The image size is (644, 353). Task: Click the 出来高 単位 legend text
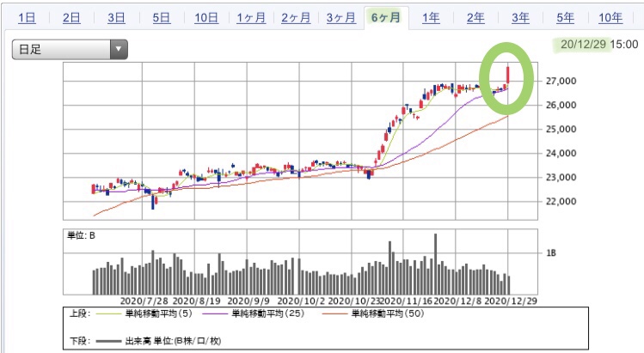pyautogui.click(x=173, y=341)
